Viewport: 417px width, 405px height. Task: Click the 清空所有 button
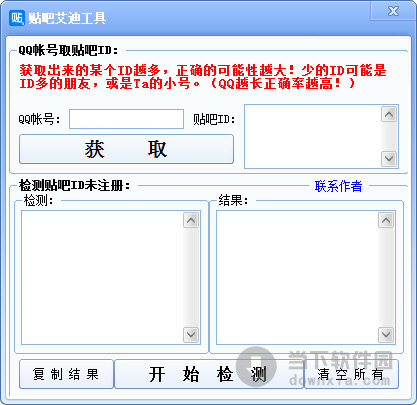351,374
